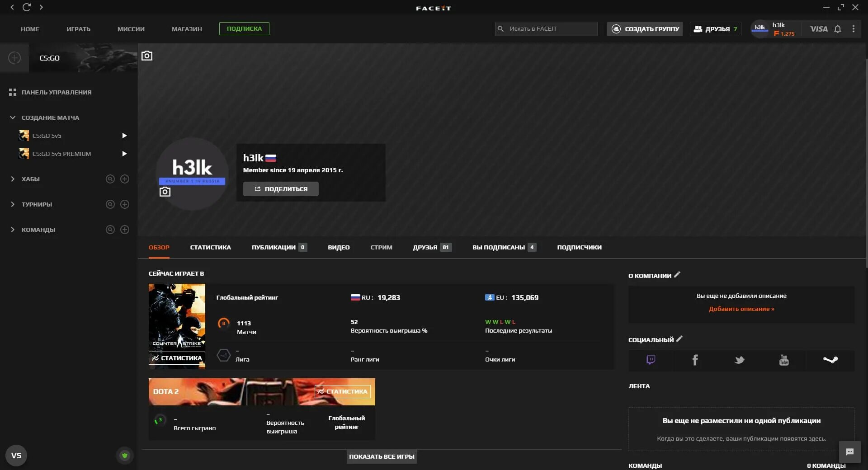Click the Искать в FACEIT search field
The width and height of the screenshot is (868, 470).
coord(546,29)
